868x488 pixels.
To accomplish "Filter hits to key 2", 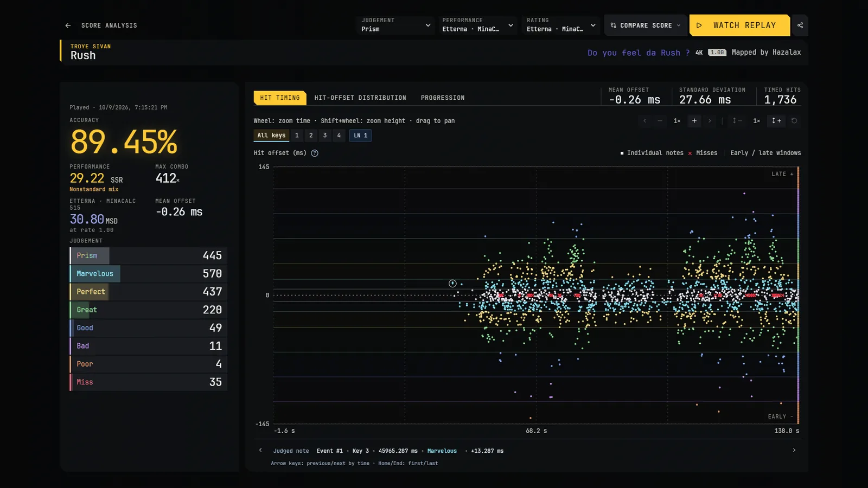I will coord(311,136).
